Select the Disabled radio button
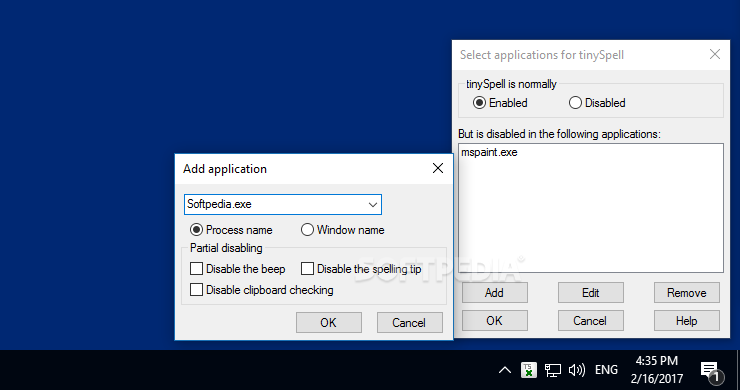The height and width of the screenshot is (390, 740). pos(597,103)
